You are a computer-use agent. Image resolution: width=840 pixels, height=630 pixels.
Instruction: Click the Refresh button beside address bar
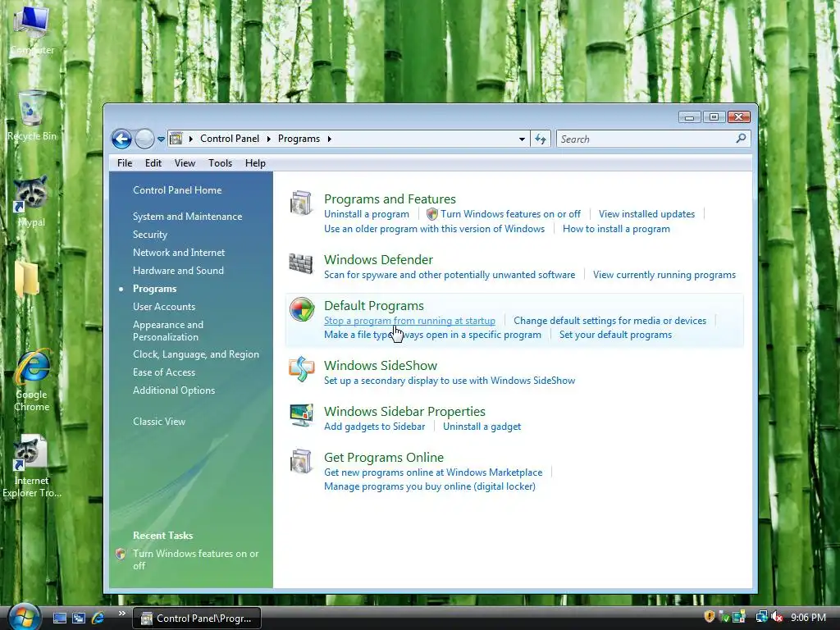pyautogui.click(x=541, y=139)
